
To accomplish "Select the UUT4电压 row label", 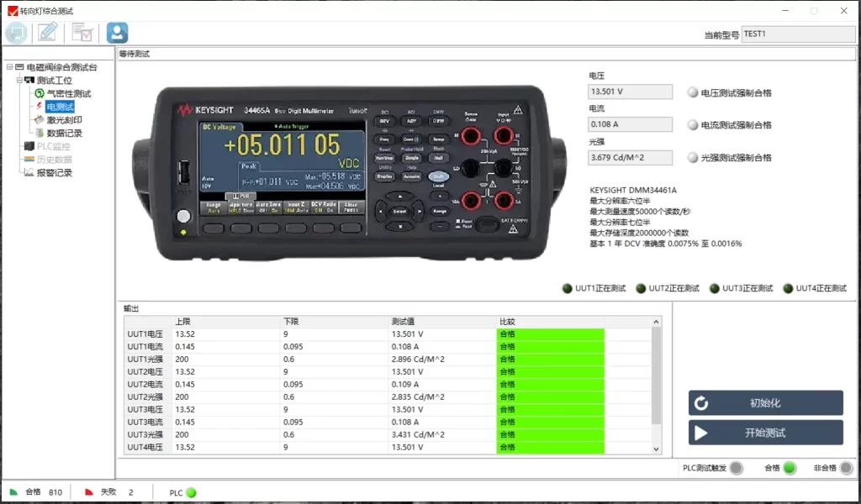I will pos(145,448).
